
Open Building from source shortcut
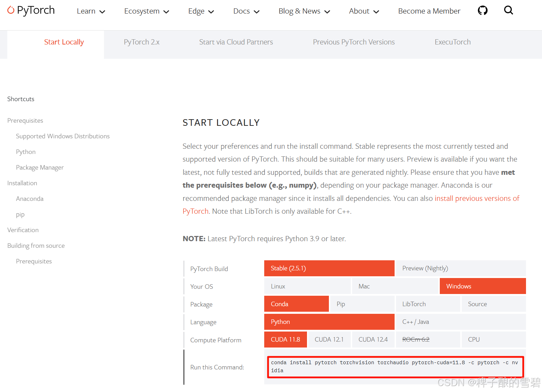tap(36, 246)
